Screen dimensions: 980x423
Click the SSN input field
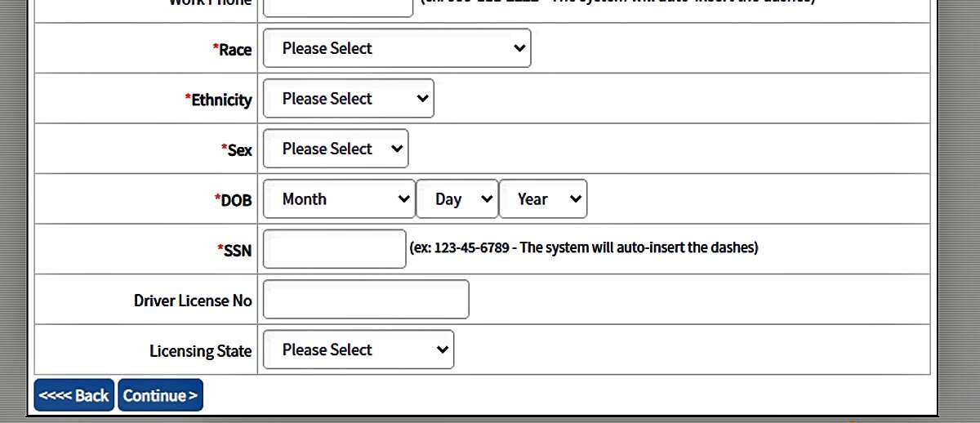[335, 249]
